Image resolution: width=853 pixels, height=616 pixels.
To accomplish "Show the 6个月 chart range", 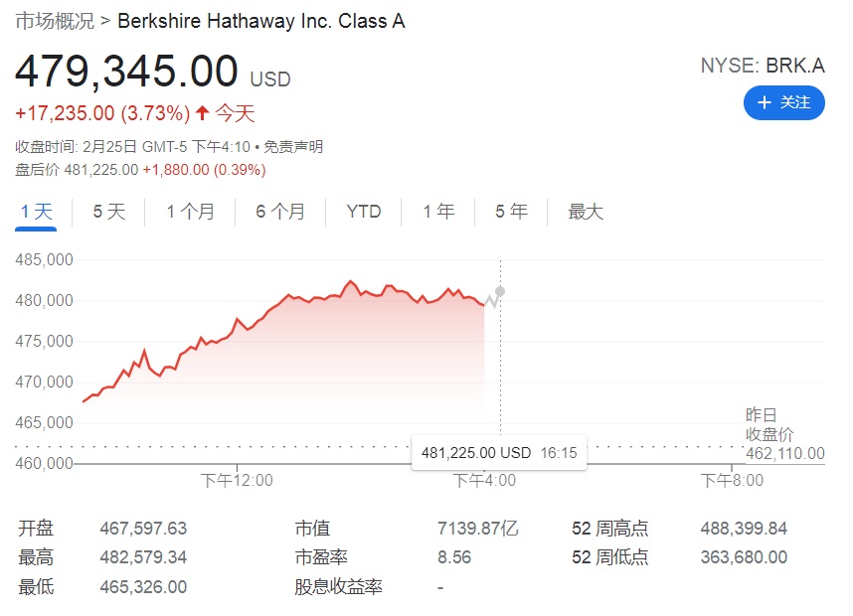I will (x=280, y=212).
